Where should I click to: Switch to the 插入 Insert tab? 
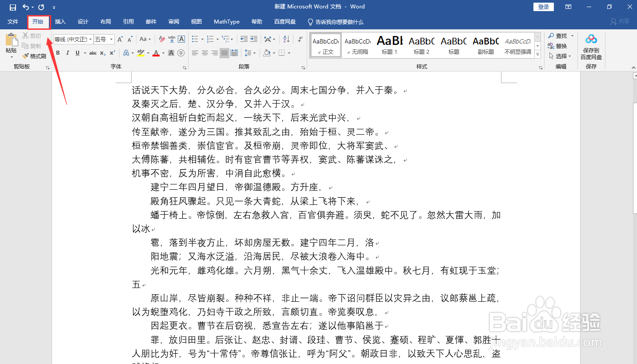(x=60, y=22)
